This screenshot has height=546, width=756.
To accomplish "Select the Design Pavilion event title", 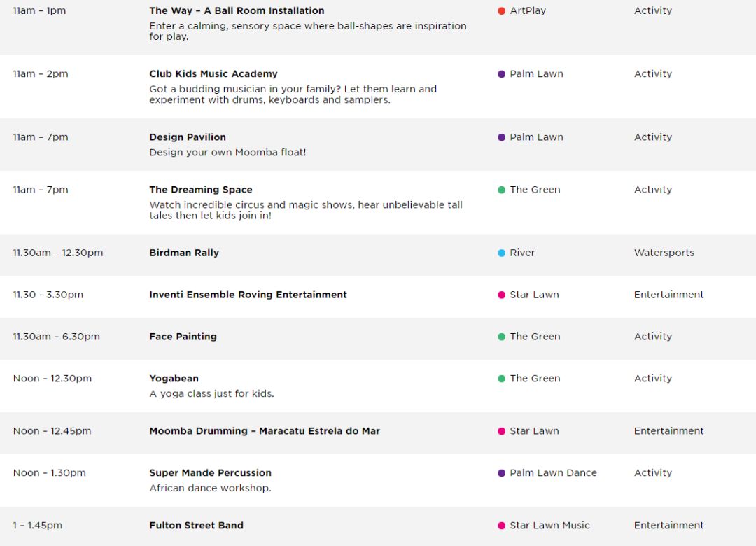I will 188,137.
